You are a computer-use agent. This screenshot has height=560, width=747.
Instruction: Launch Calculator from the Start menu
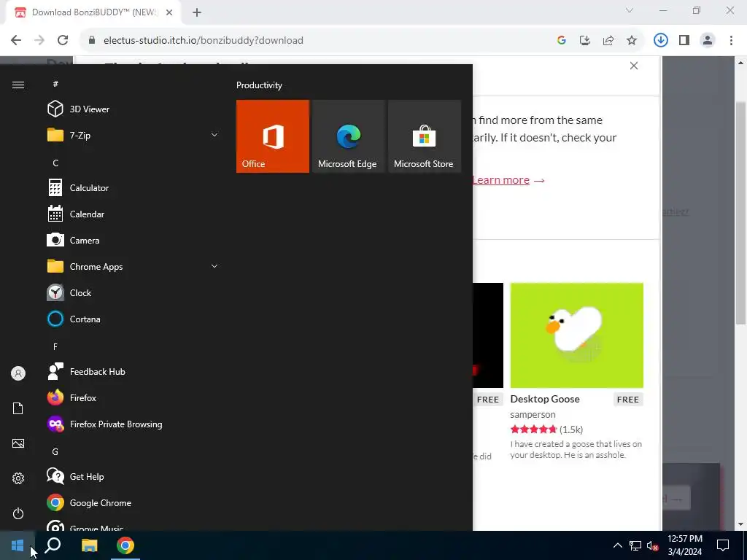click(133, 187)
